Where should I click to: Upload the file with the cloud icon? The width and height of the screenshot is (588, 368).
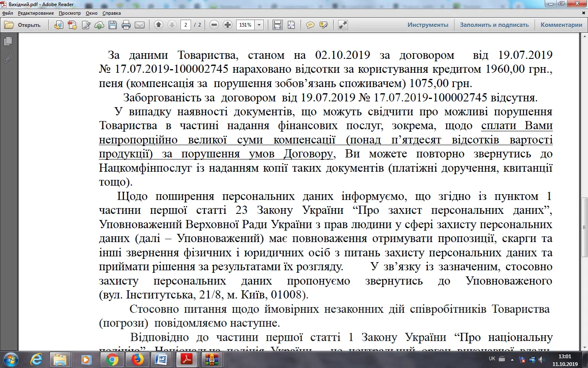pyautogui.click(x=99, y=25)
